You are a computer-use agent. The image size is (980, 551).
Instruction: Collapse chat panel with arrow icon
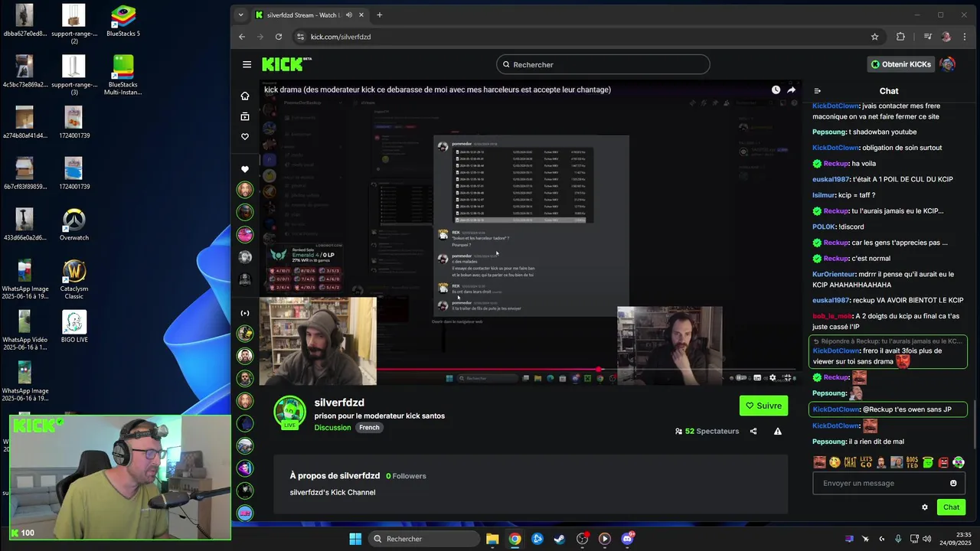818,91
